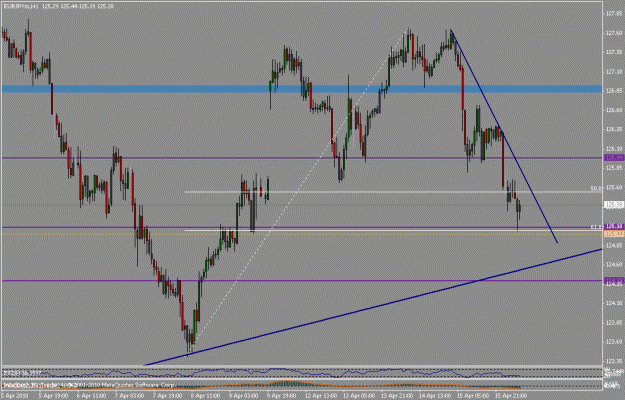Click the 123.60 price axis label
The image size is (625, 400).
tap(614, 342)
